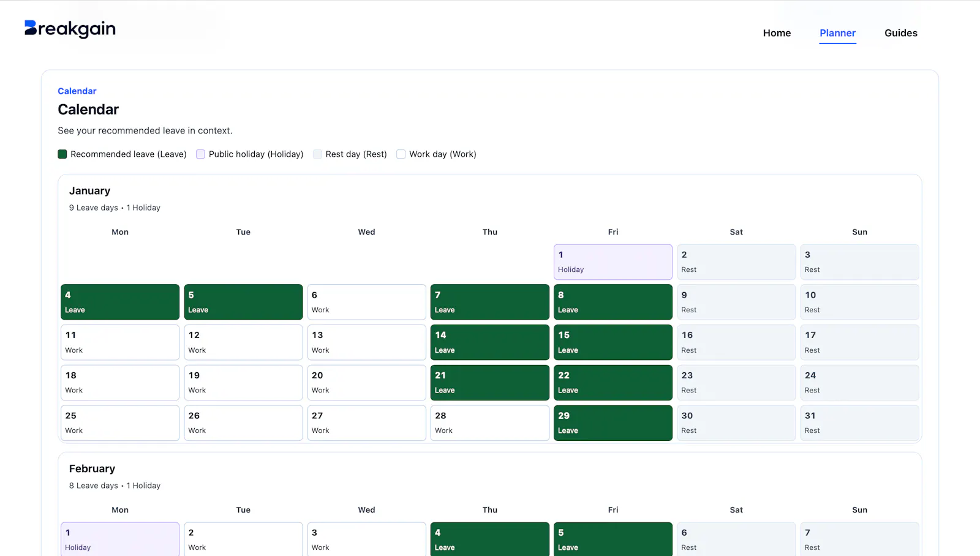Click January 28 Work day
The width and height of the screenshot is (980, 556).
490,423
